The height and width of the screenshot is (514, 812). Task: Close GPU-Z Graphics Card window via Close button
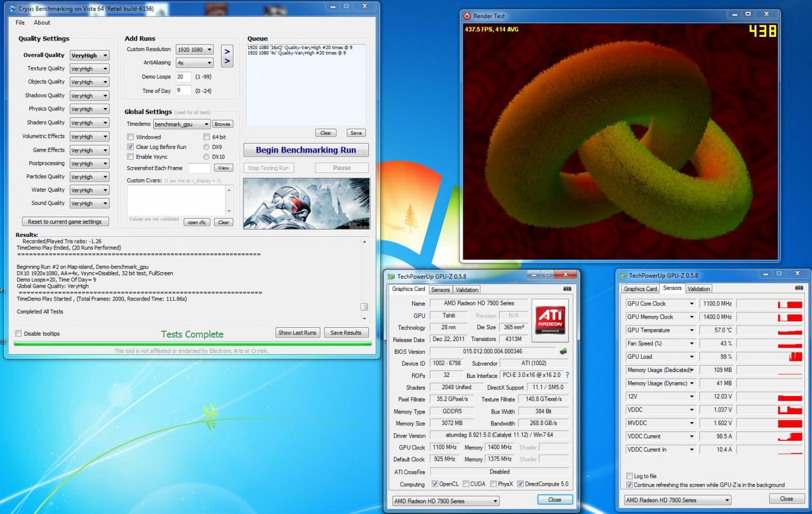coord(555,500)
